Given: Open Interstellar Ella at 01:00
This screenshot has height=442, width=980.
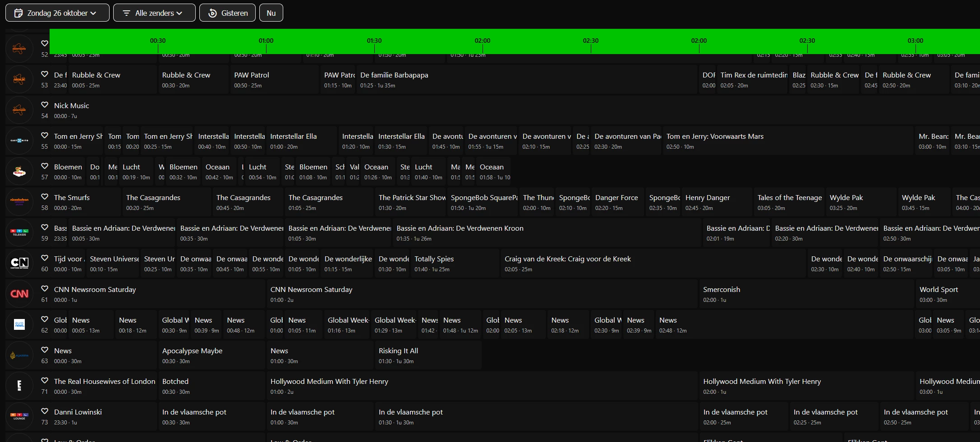Looking at the screenshot, I should pyautogui.click(x=302, y=141).
